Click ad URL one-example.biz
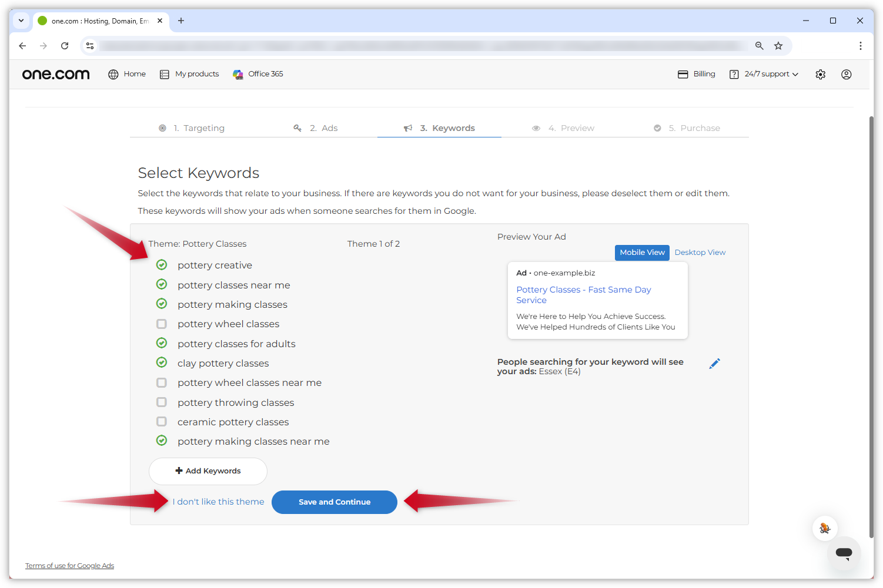This screenshot has height=588, width=883. tap(564, 273)
